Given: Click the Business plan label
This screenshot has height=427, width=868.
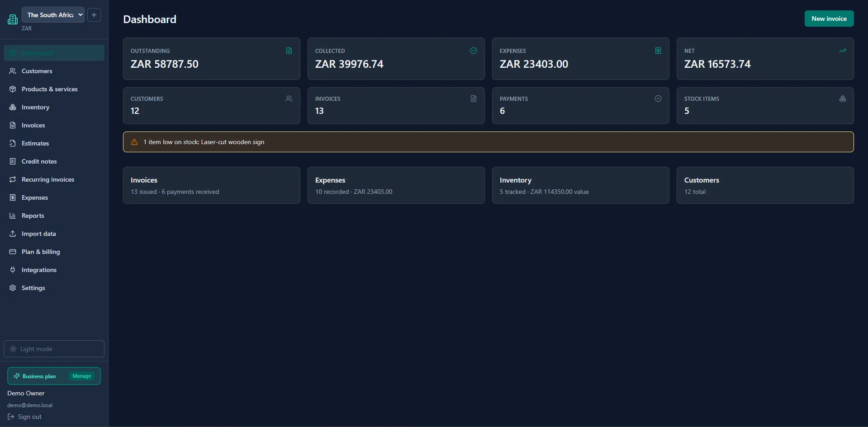Looking at the screenshot, I should 39,376.
